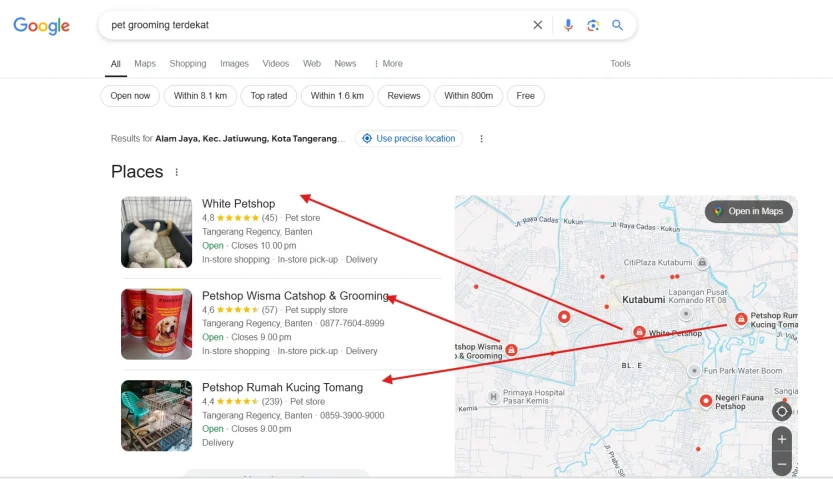The image size is (833, 479).
Task: Open the Places section three-dot menu
Action: click(176, 172)
